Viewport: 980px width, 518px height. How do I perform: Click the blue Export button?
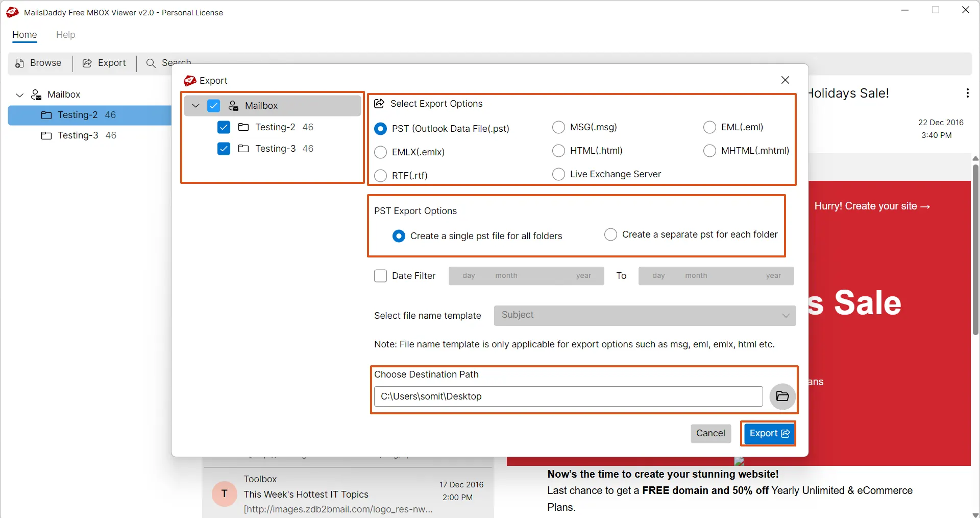pyautogui.click(x=769, y=433)
